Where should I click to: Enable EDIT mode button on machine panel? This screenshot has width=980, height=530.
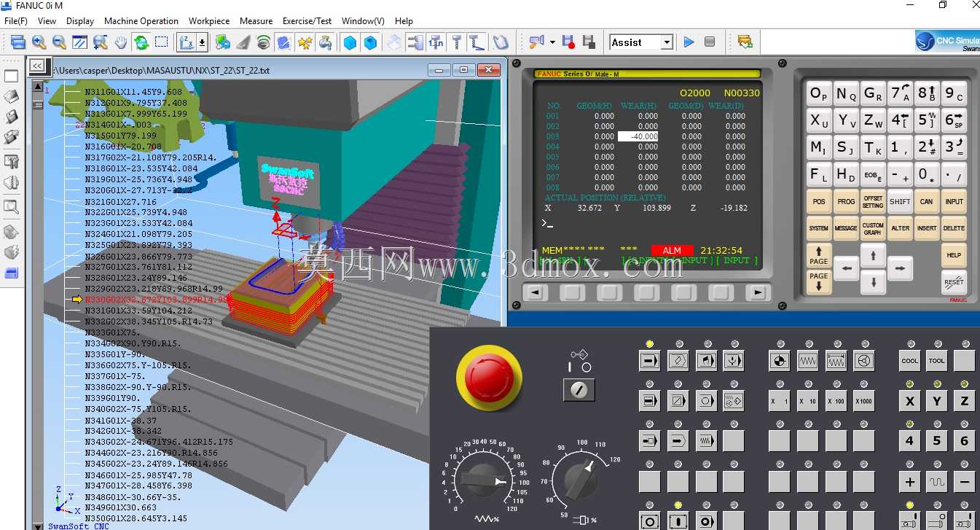click(678, 360)
